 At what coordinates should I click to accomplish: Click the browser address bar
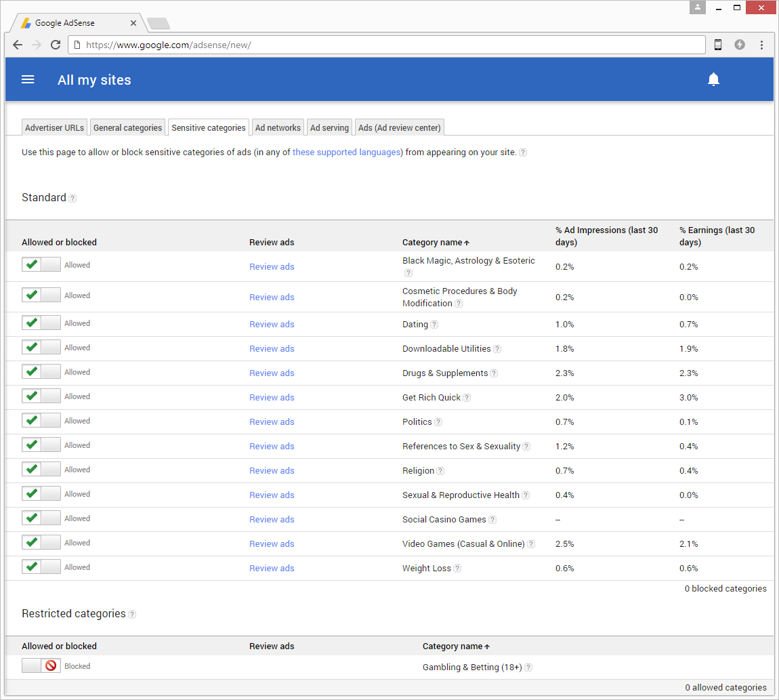tap(387, 45)
